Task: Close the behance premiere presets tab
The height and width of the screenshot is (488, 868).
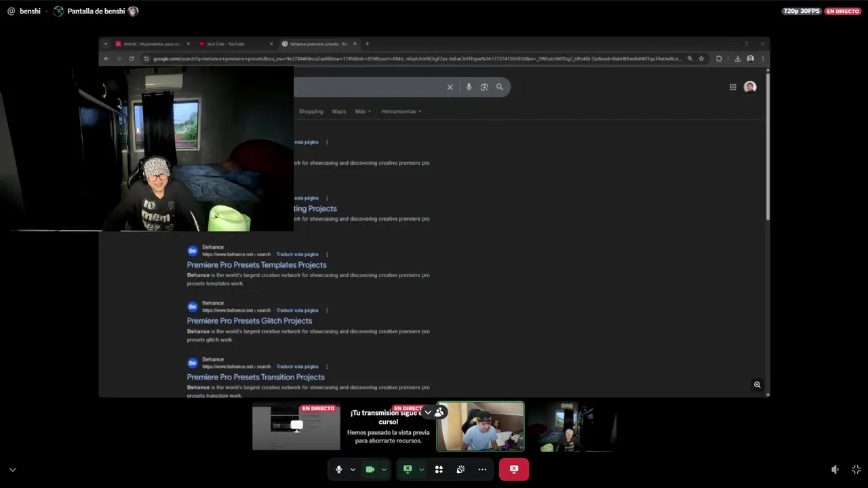Action: tap(355, 43)
